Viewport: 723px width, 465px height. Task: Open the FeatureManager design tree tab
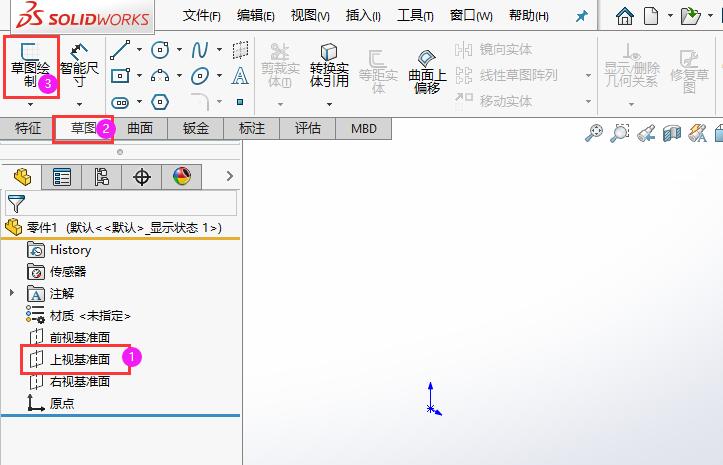pos(22,177)
